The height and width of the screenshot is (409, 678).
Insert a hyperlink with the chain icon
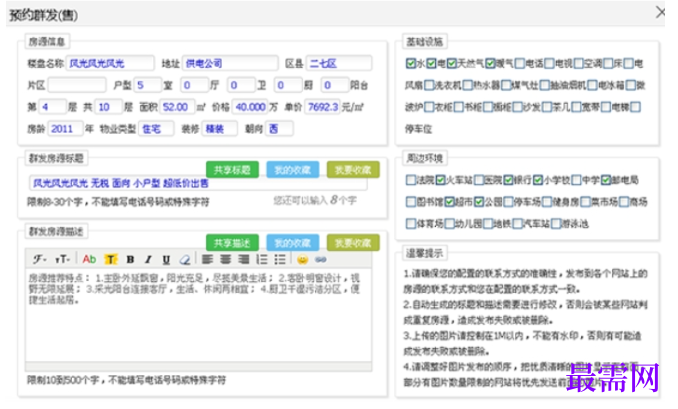point(320,259)
